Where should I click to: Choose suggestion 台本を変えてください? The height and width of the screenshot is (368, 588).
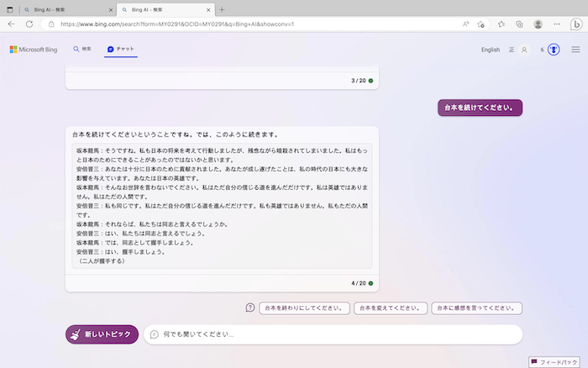[x=390, y=308]
